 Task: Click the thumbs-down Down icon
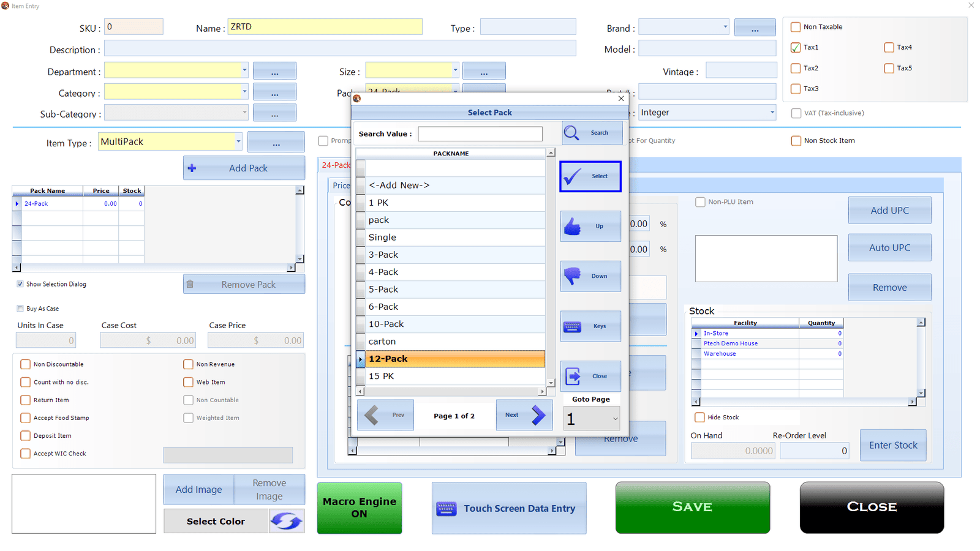tap(572, 276)
